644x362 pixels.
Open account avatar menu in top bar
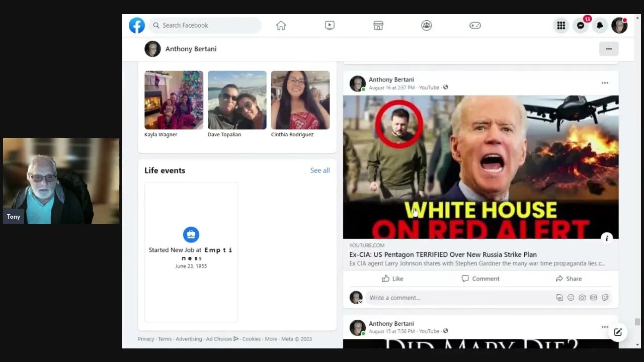pos(619,26)
